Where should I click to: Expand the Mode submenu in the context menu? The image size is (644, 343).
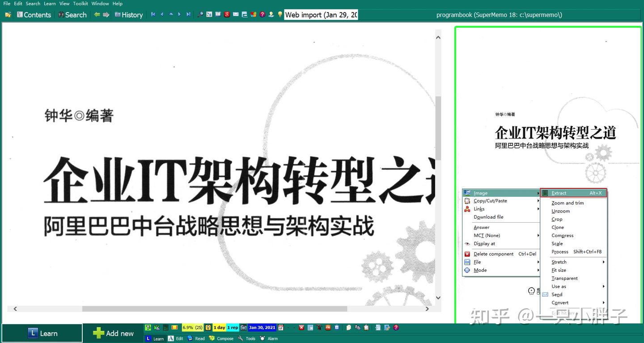(479, 270)
